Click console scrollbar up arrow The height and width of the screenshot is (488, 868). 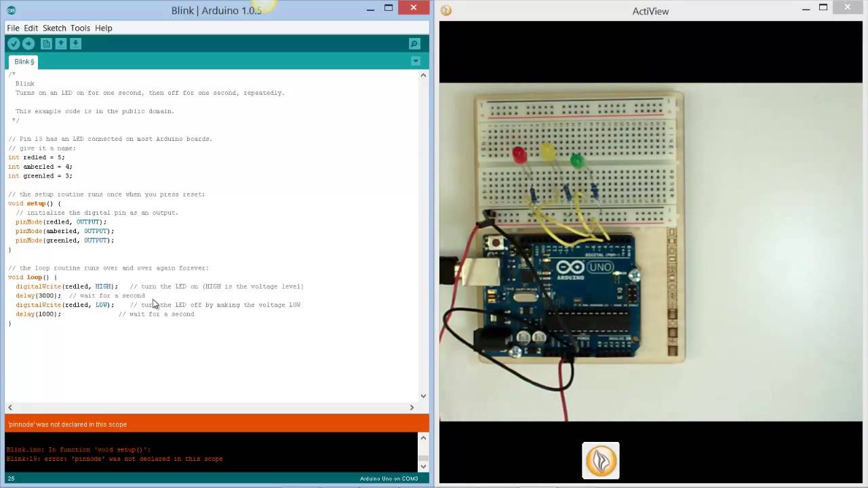click(x=424, y=438)
